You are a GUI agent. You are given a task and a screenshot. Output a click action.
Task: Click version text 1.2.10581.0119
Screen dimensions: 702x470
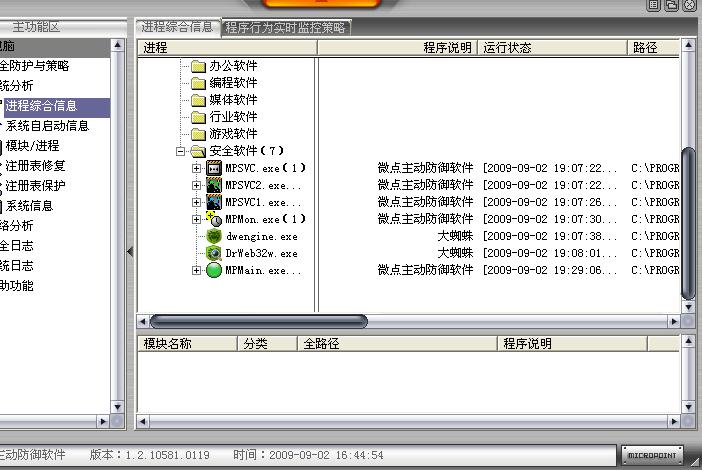pos(167,455)
